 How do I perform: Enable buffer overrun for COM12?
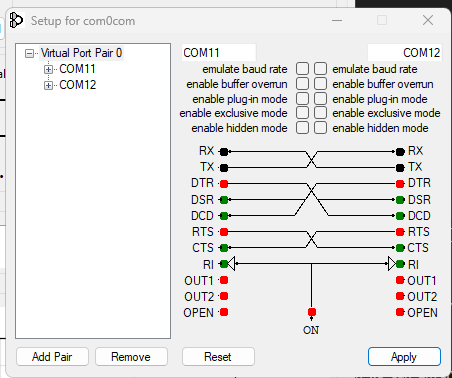[x=320, y=84]
